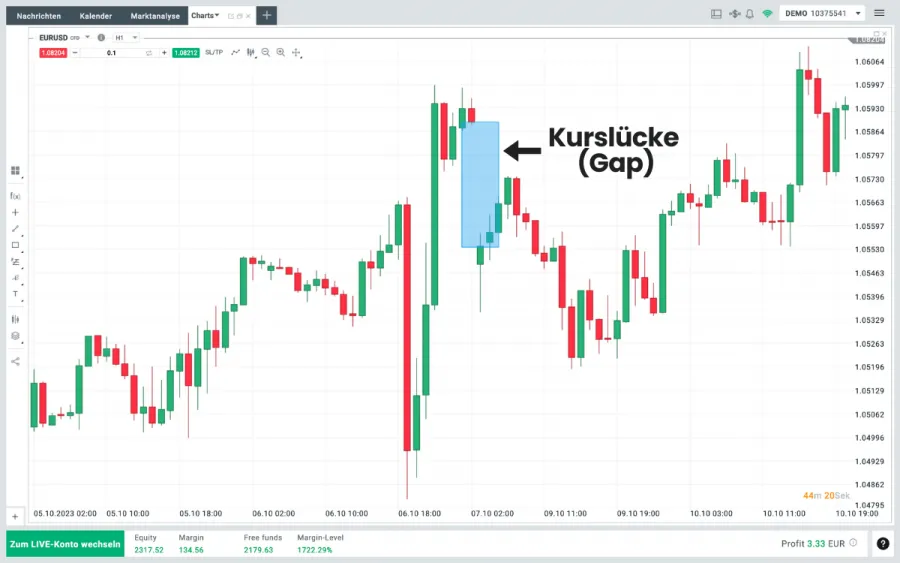Click the green buy price 1.08212 button
Image resolution: width=900 pixels, height=563 pixels.
(x=186, y=53)
